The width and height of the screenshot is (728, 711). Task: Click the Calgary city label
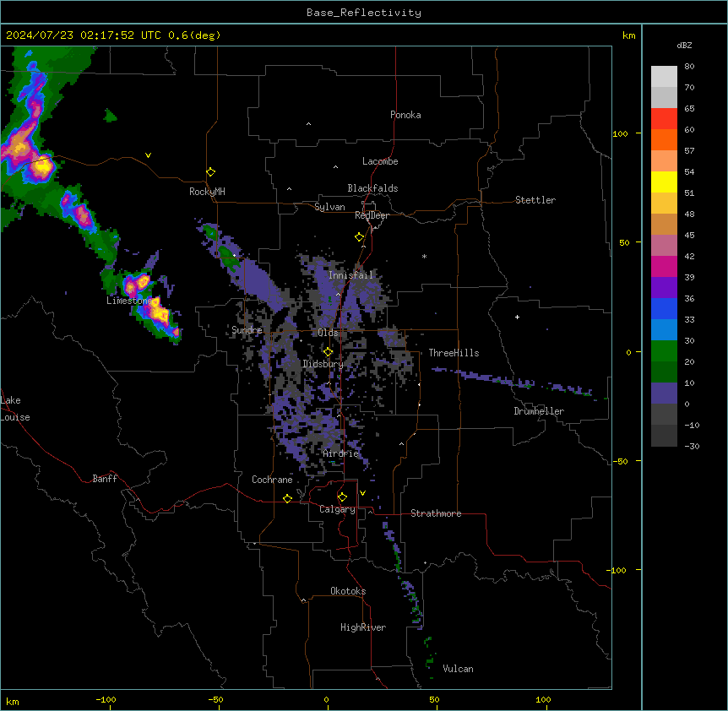coord(337,509)
